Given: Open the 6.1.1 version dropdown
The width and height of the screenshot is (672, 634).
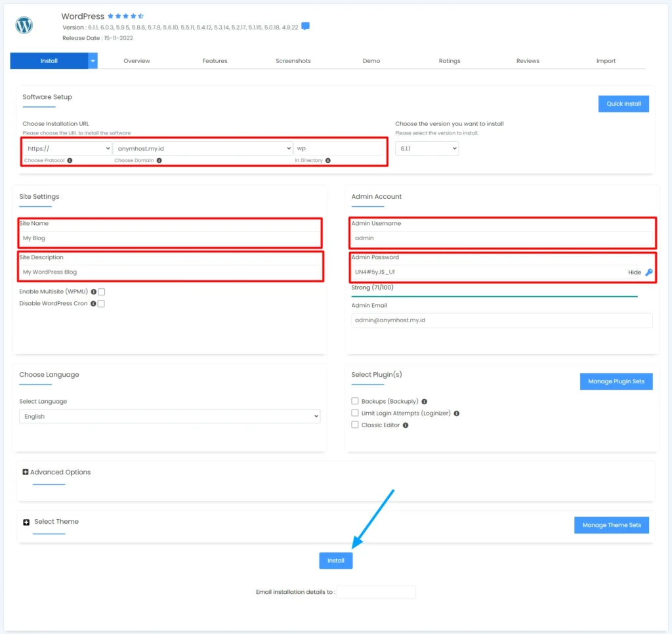Looking at the screenshot, I should [x=427, y=148].
